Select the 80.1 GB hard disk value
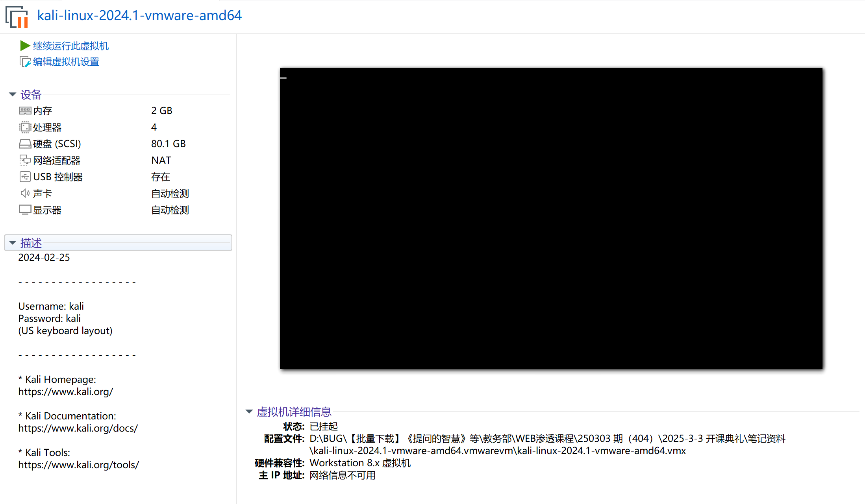The image size is (865, 504). 168,144
